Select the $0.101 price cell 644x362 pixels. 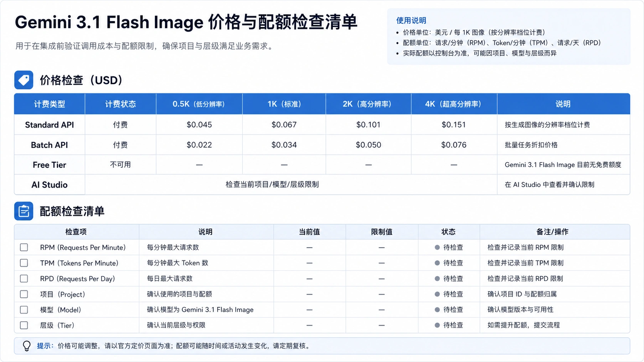(x=368, y=125)
